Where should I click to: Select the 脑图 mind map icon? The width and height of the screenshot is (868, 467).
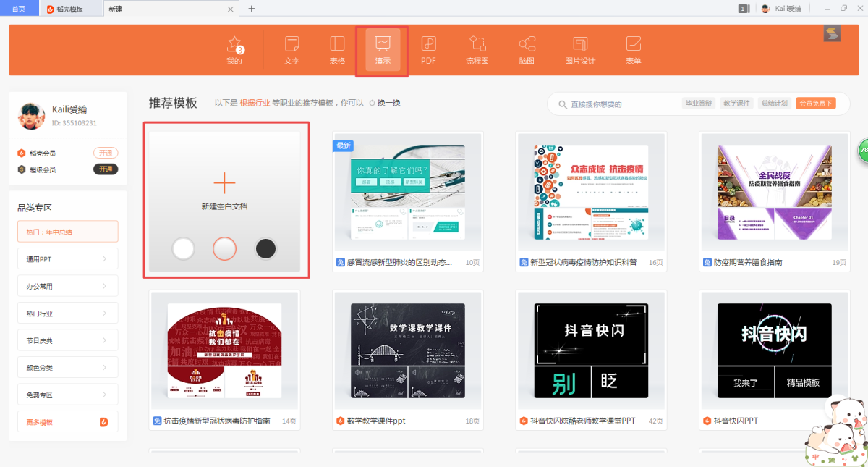pos(527,50)
